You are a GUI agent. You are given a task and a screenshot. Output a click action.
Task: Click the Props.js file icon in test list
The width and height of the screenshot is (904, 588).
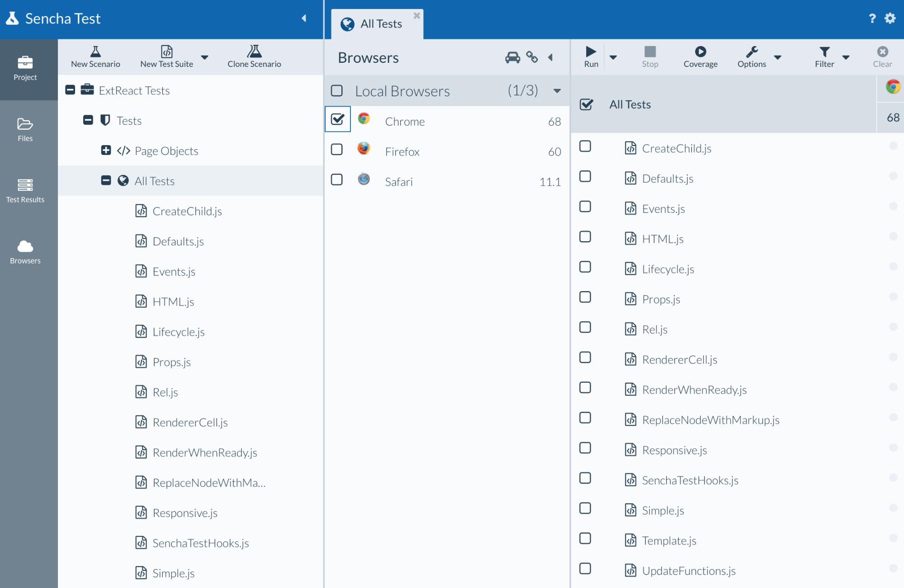pos(630,299)
